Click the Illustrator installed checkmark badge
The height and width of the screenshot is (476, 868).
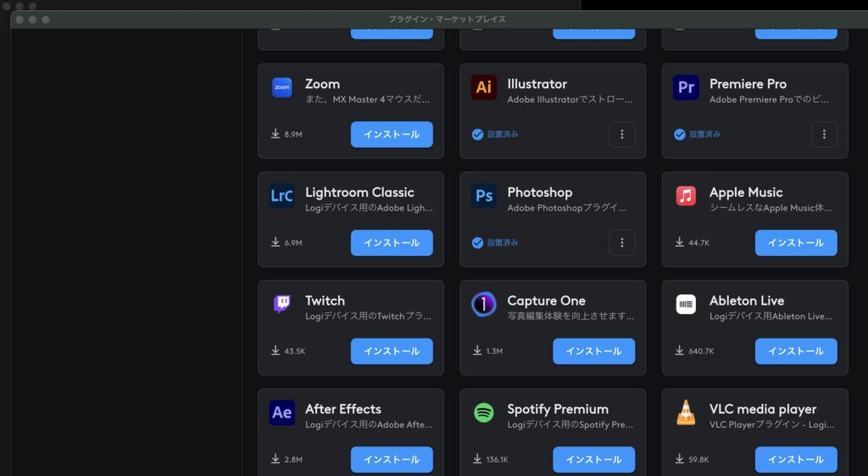click(x=477, y=134)
